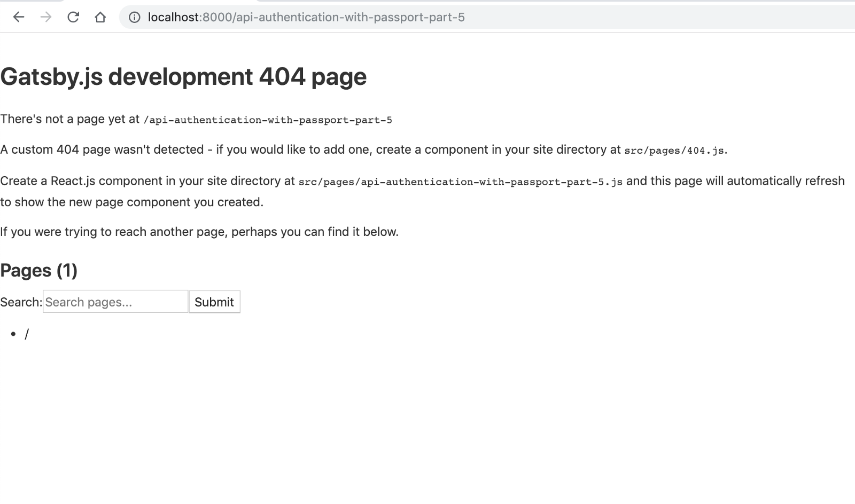Open the browser home page

100,17
